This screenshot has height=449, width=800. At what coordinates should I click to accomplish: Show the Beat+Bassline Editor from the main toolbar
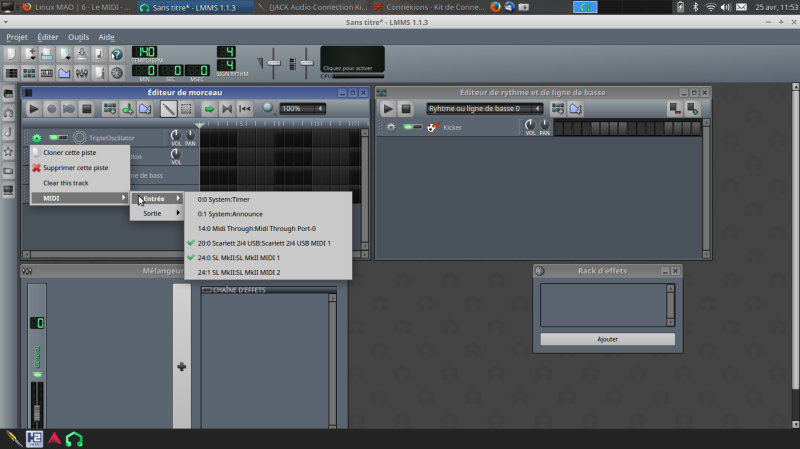(x=29, y=73)
